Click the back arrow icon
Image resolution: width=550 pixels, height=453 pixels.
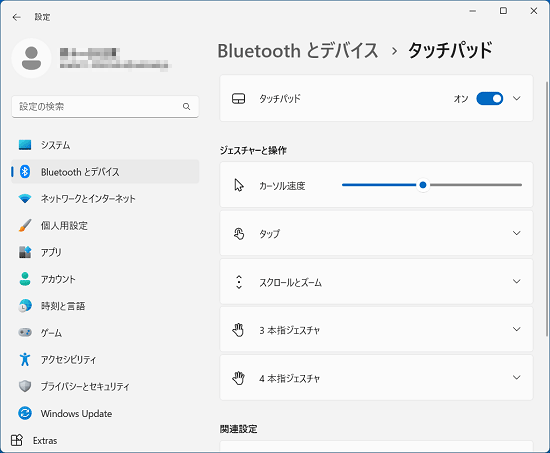pos(16,17)
